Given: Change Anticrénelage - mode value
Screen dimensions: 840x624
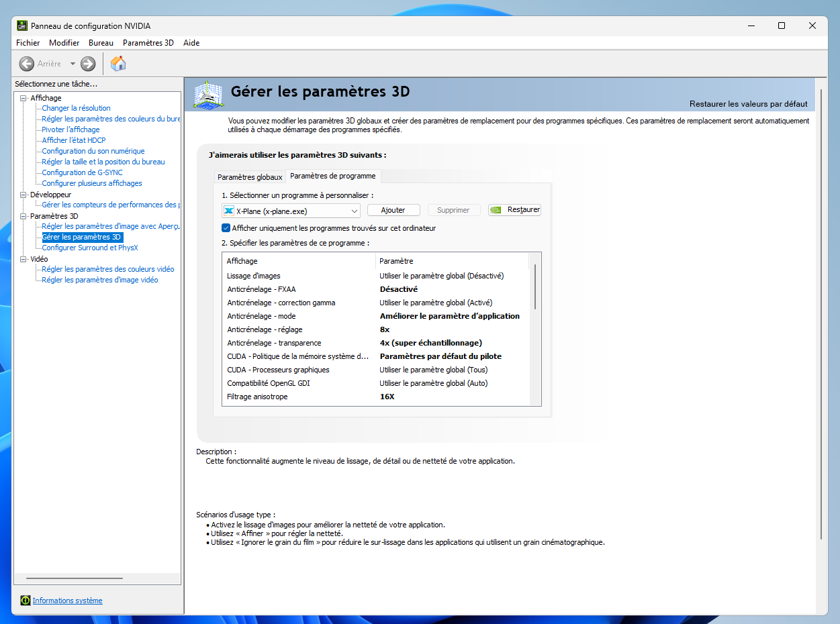Looking at the screenshot, I should [450, 316].
